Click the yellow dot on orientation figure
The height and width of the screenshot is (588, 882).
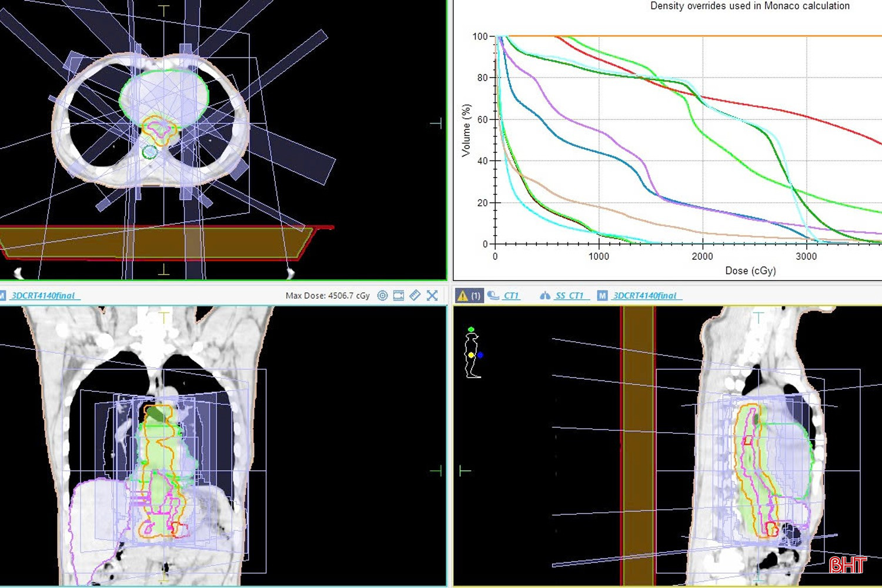click(x=471, y=355)
